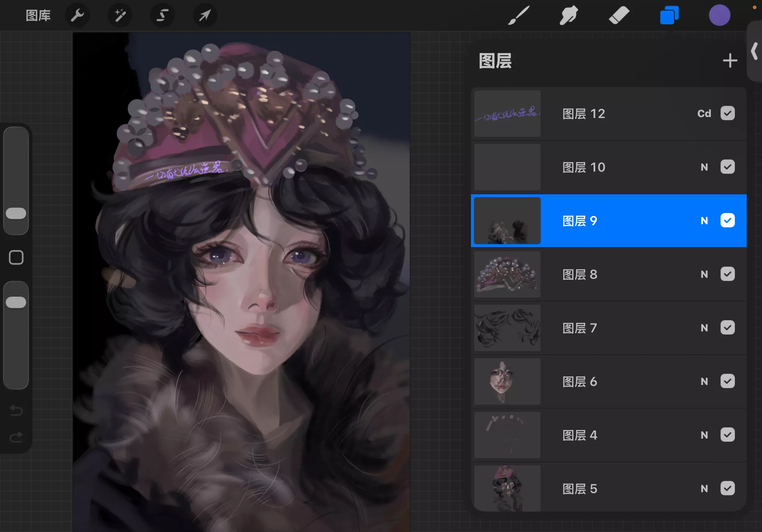Hide 图层 12 via its checkbox

tap(727, 114)
